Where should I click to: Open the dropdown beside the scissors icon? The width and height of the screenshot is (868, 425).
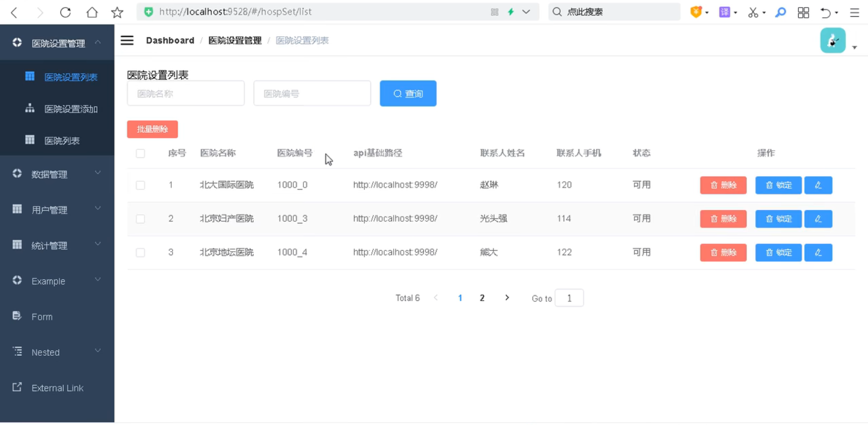click(x=764, y=12)
